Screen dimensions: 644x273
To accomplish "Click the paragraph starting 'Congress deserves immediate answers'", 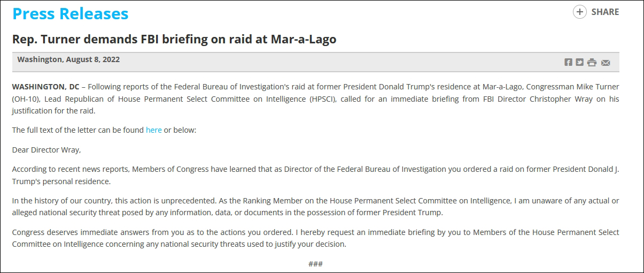I will coord(315,238).
